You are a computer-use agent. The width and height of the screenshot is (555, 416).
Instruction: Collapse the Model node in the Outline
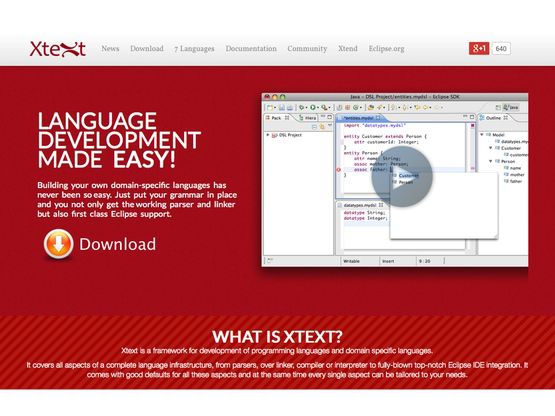[482, 135]
